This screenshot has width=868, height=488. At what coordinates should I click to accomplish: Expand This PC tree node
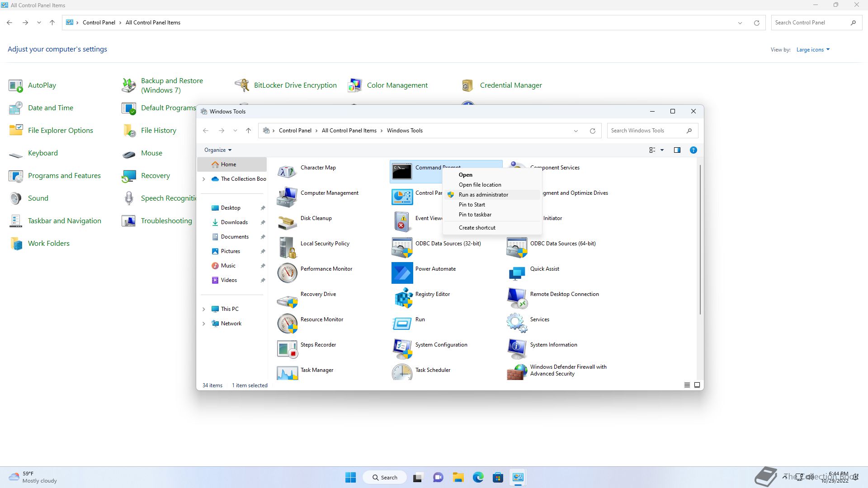(203, 309)
